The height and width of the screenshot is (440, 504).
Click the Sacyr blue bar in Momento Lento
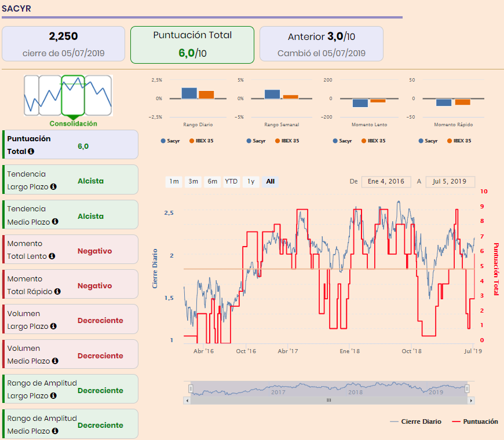tap(360, 103)
